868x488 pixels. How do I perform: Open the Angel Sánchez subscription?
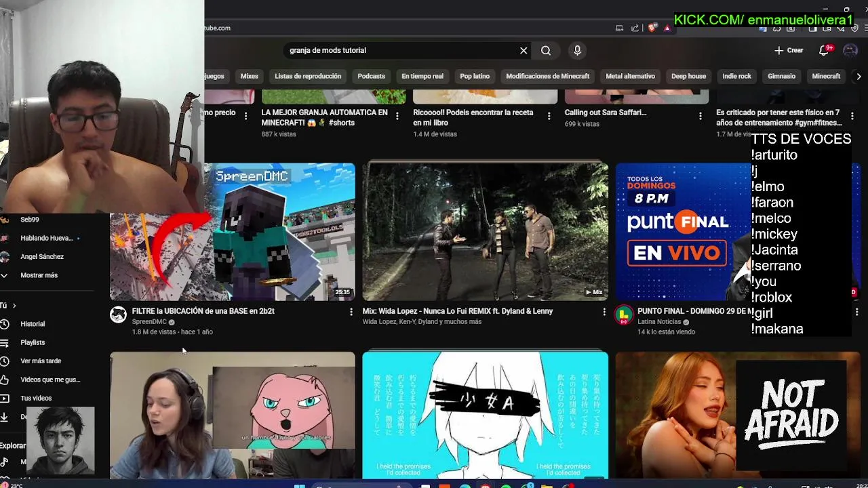tap(42, 257)
